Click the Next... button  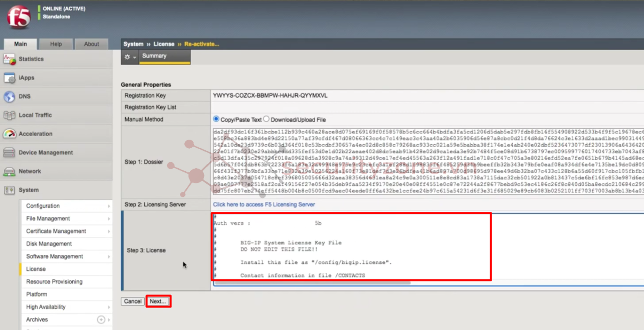pos(158,301)
